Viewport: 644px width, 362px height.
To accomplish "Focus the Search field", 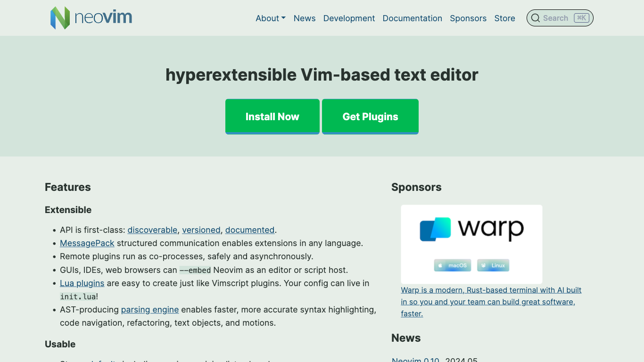I will pos(560,18).
